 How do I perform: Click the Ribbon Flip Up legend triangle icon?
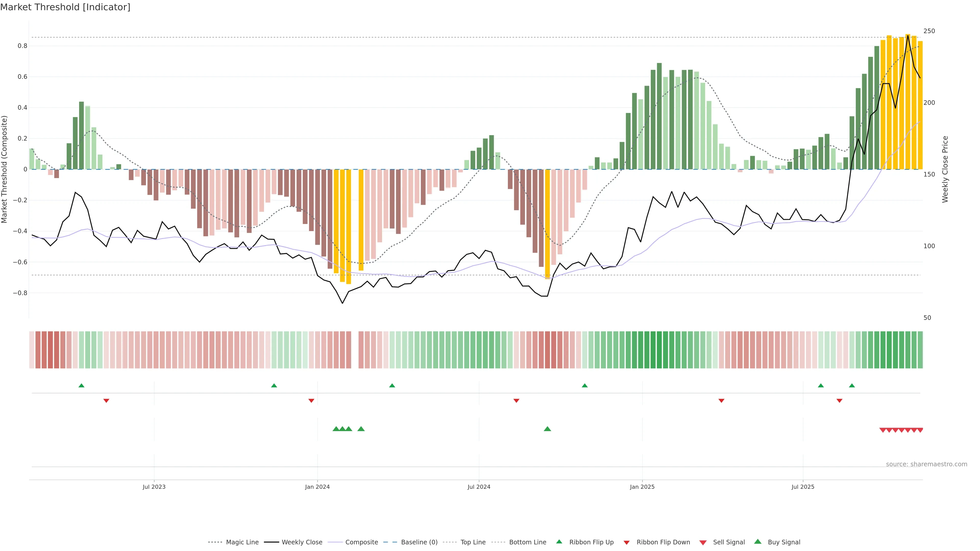click(559, 542)
